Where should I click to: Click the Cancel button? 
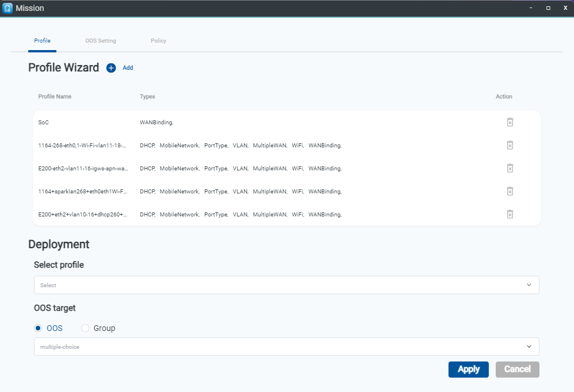click(517, 370)
